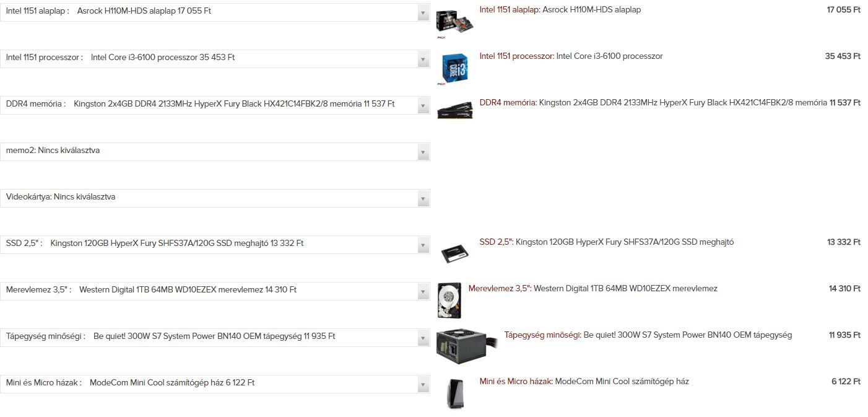Click the DDR4 memória Kingston HyperX link
This screenshot has height=417, width=868.
click(x=653, y=103)
